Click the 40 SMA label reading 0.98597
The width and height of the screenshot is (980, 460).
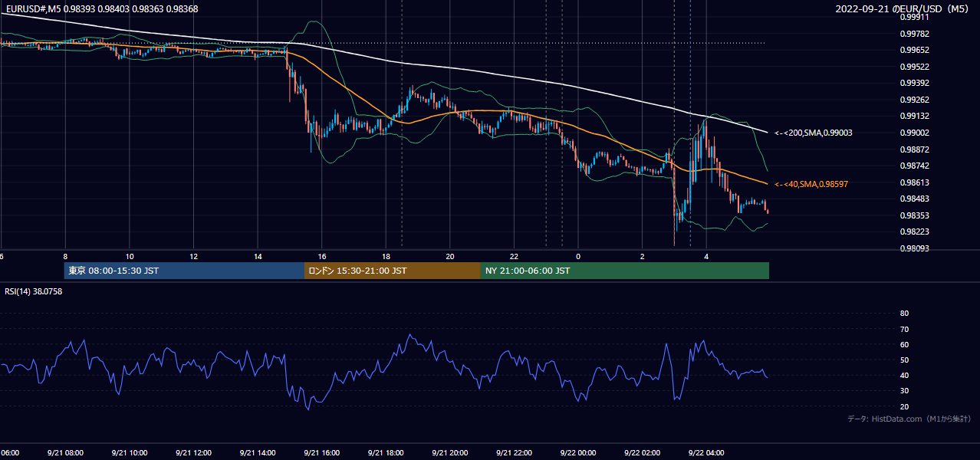pyautogui.click(x=811, y=184)
